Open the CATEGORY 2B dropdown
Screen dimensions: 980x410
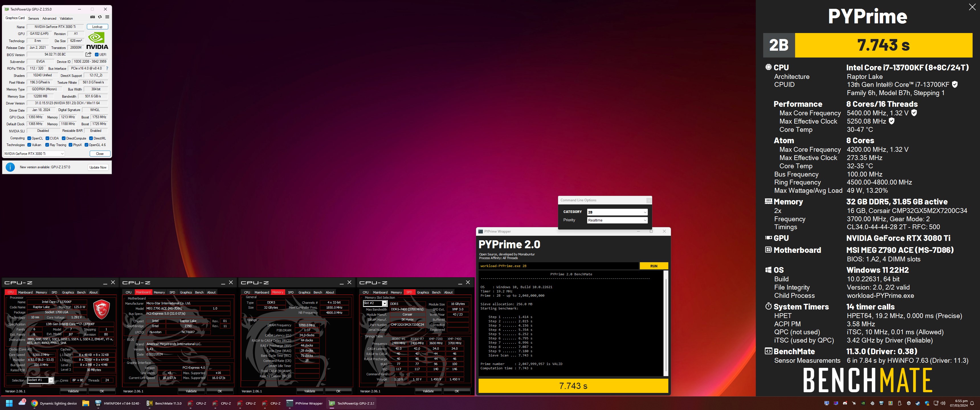click(617, 212)
